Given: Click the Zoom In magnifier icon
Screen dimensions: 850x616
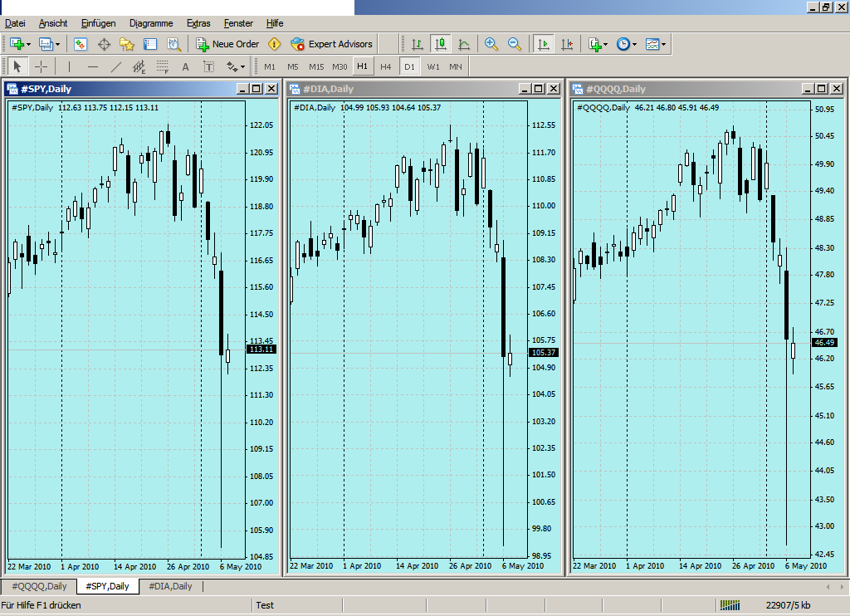Looking at the screenshot, I should point(491,44).
